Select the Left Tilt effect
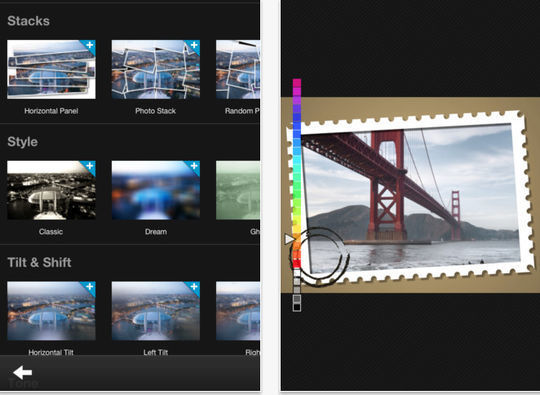This screenshot has width=540, height=395. 156,311
